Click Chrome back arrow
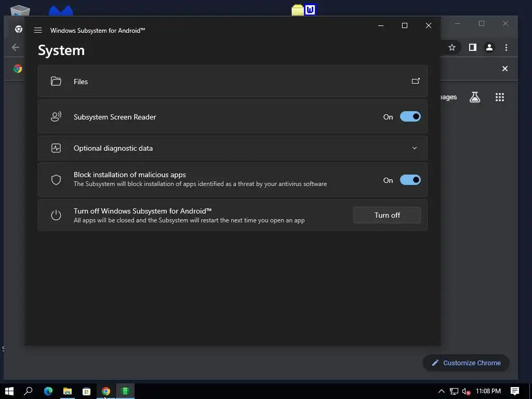The width and height of the screenshot is (532, 399). click(x=15, y=47)
